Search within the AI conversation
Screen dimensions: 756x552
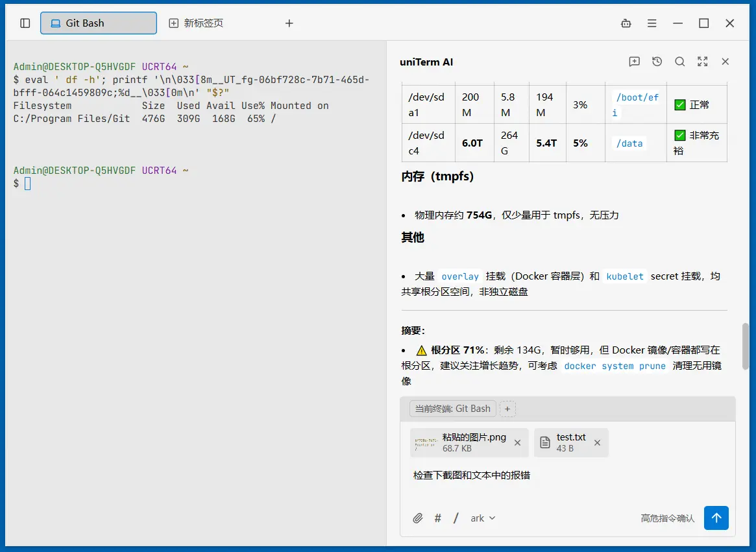pyautogui.click(x=680, y=61)
